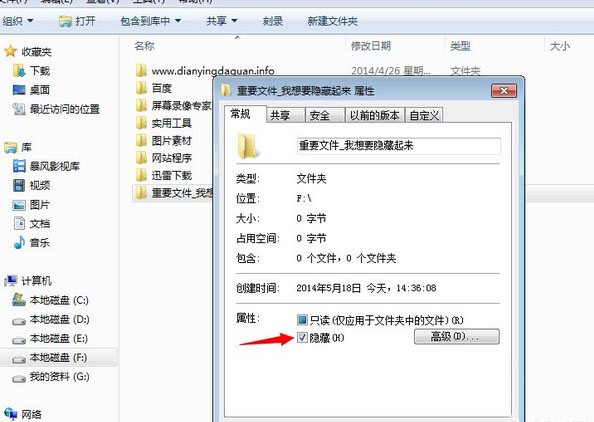Switch to the 安全 tab
This screenshot has width=594, height=422.
(325, 115)
